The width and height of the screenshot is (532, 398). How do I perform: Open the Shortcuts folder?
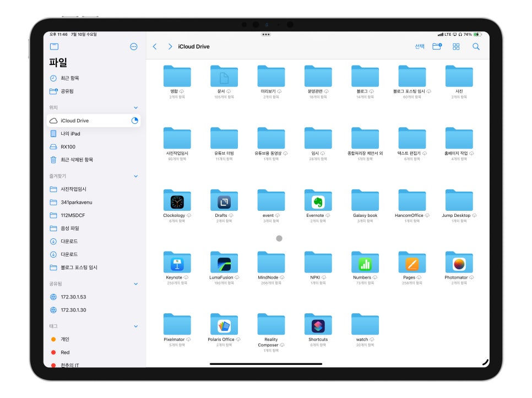(318, 324)
